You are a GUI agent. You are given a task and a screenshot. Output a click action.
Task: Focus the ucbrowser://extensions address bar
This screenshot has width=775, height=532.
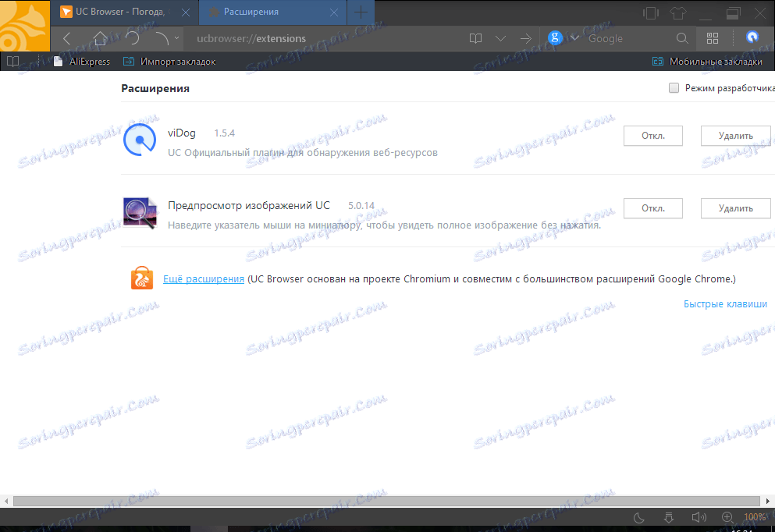coord(324,38)
